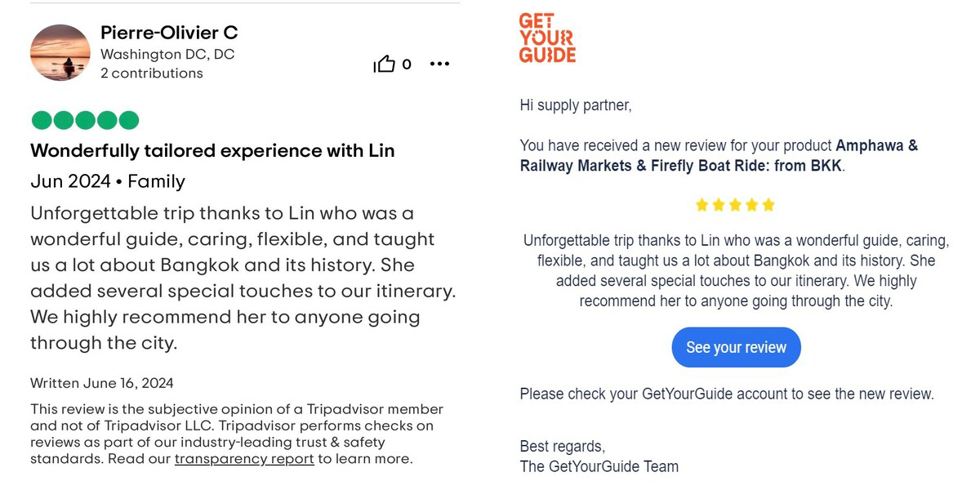Click the 'Written June 16, 2024' date

pyautogui.click(x=102, y=383)
